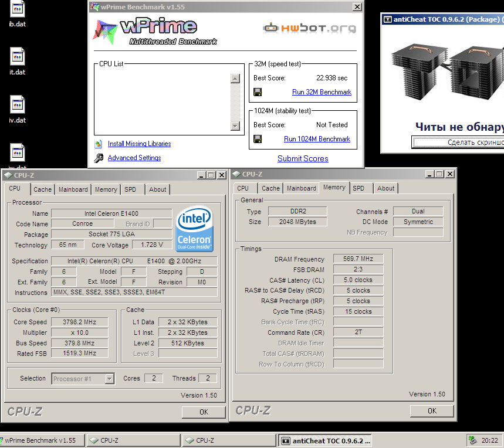Image resolution: width=504 pixels, height=448 pixels.
Task: Select Cache tab in right CPU-Z window
Action: 270,188
